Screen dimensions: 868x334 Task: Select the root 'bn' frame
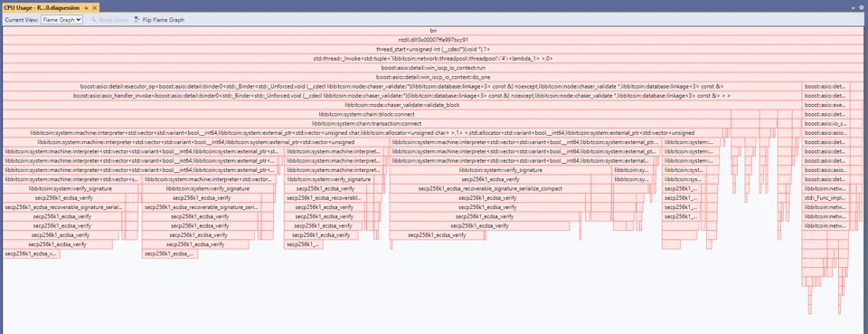[432, 31]
